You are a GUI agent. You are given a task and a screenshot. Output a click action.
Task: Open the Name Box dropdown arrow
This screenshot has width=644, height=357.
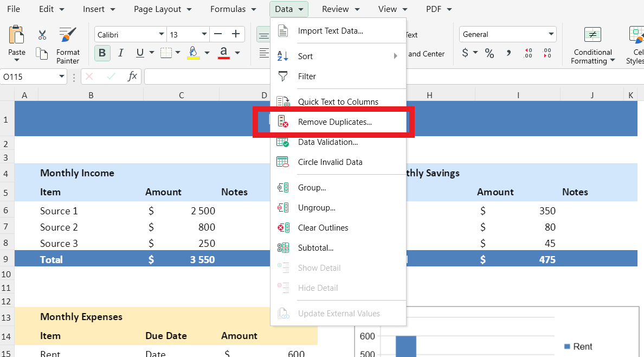tap(62, 77)
